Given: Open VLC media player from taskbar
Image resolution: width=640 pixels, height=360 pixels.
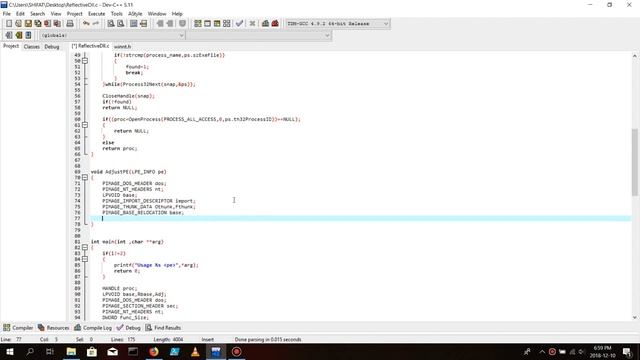Looking at the screenshot, I should [196, 351].
